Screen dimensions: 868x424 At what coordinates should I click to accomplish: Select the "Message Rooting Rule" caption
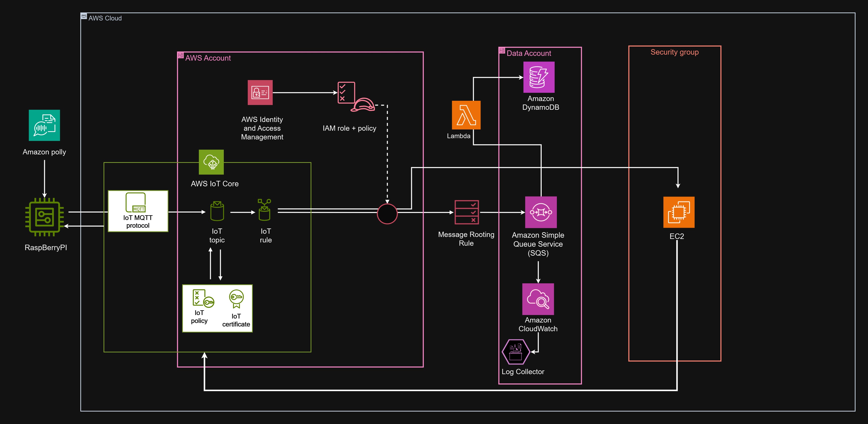point(466,239)
